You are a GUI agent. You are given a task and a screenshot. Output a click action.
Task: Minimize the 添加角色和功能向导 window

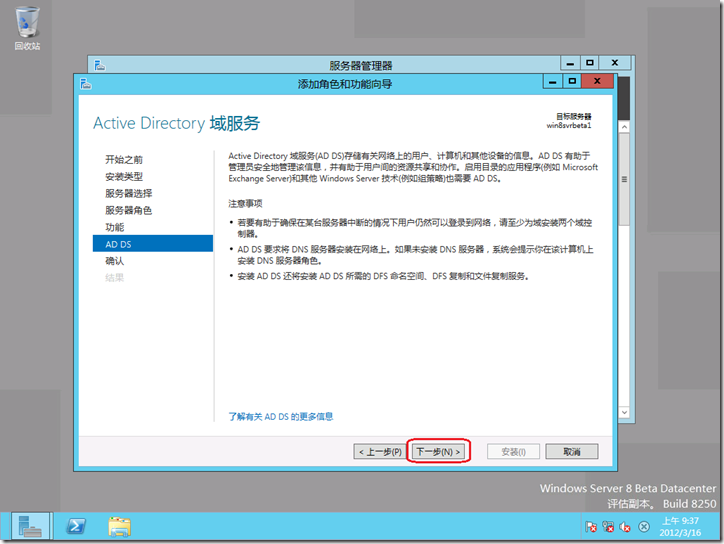pos(553,82)
